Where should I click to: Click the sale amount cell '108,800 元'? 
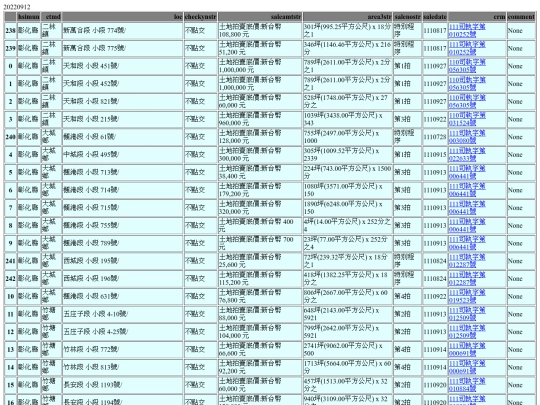click(260, 30)
